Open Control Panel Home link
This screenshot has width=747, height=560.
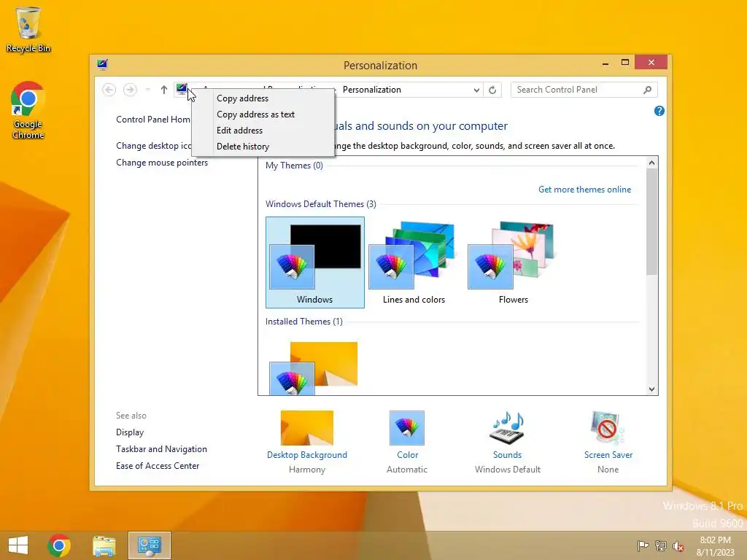coord(153,120)
